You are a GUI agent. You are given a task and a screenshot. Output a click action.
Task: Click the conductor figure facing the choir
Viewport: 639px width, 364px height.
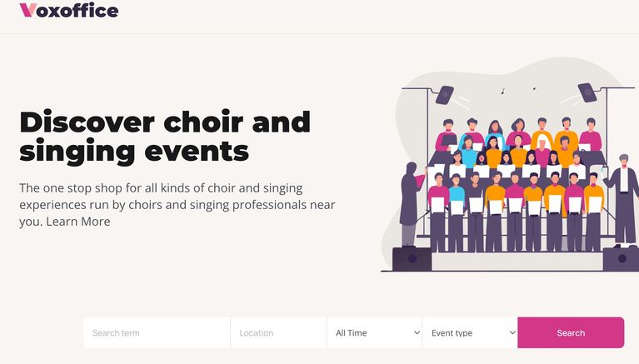(x=409, y=202)
